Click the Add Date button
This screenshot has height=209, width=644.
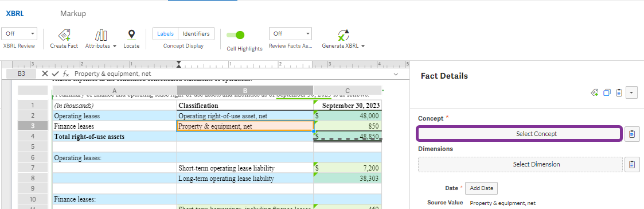tap(481, 188)
